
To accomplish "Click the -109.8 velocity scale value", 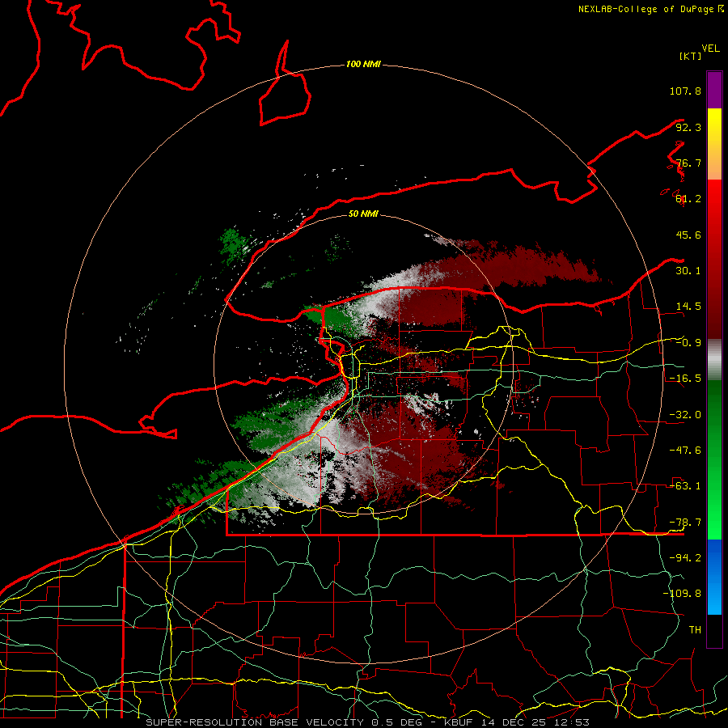I will [x=682, y=594].
